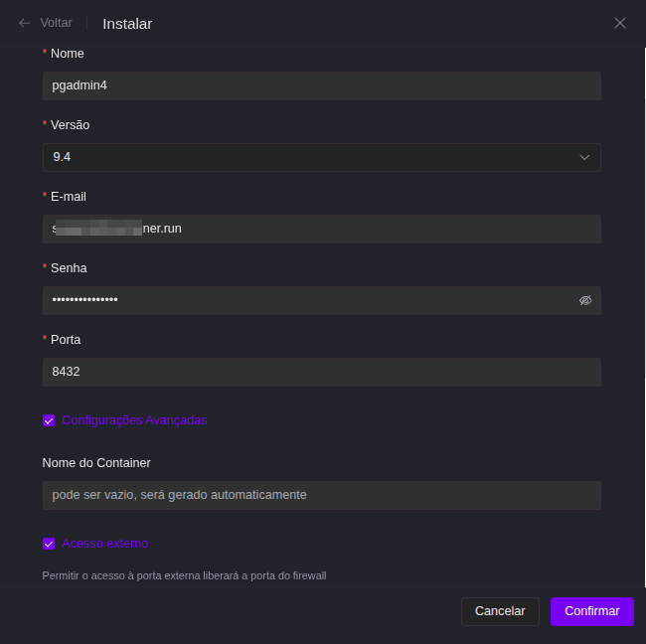Focus the Nome do Container input field
The height and width of the screenshot is (644, 646).
point(322,495)
